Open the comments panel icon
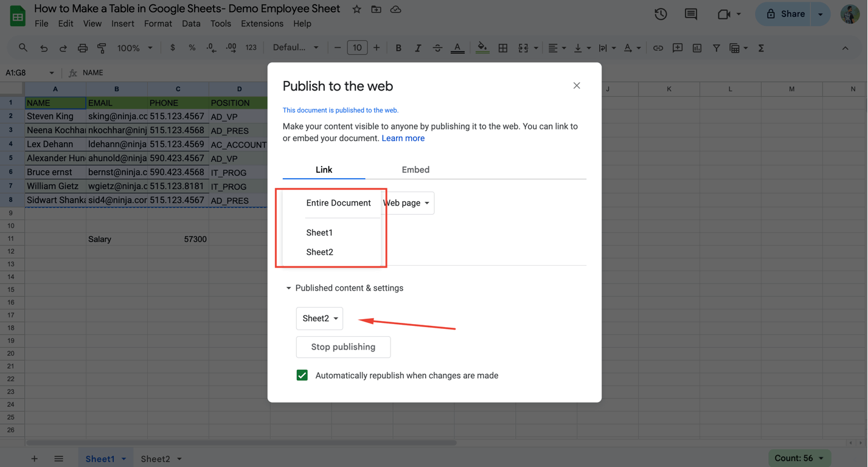Image resolution: width=868 pixels, height=467 pixels. click(x=691, y=14)
